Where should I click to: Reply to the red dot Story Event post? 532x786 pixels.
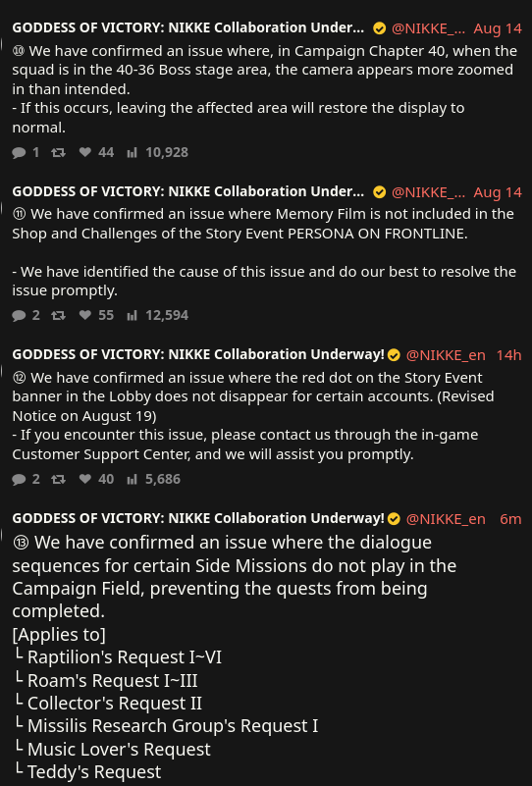pyautogui.click(x=19, y=479)
